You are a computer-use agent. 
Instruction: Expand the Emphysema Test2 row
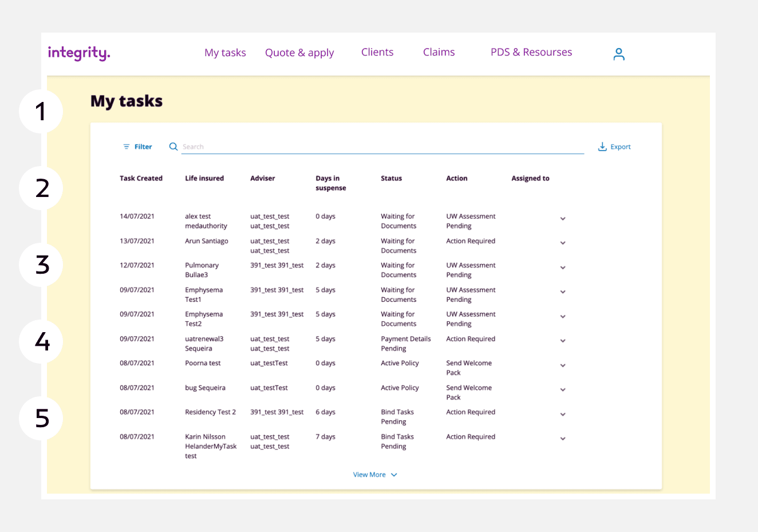point(563,317)
